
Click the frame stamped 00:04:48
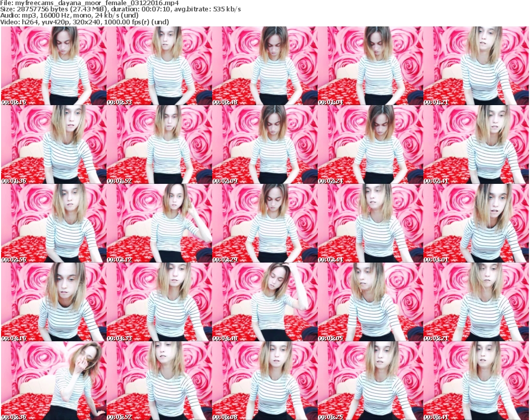point(264,302)
